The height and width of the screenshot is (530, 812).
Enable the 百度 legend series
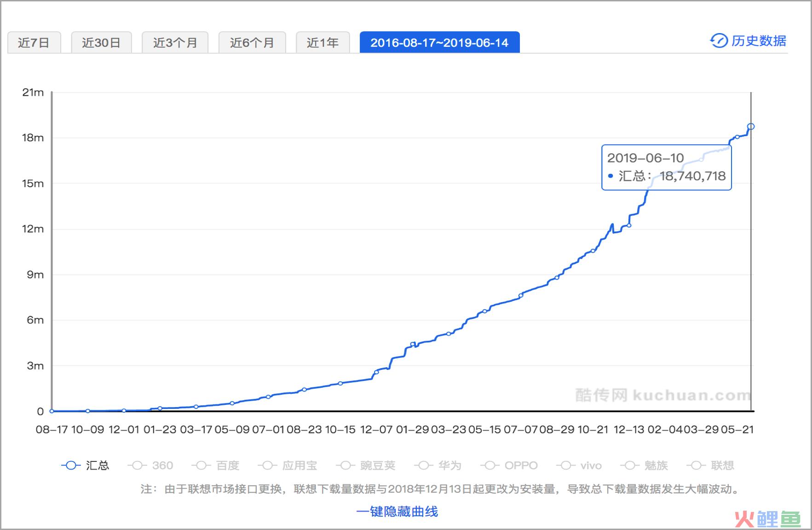tap(215, 466)
